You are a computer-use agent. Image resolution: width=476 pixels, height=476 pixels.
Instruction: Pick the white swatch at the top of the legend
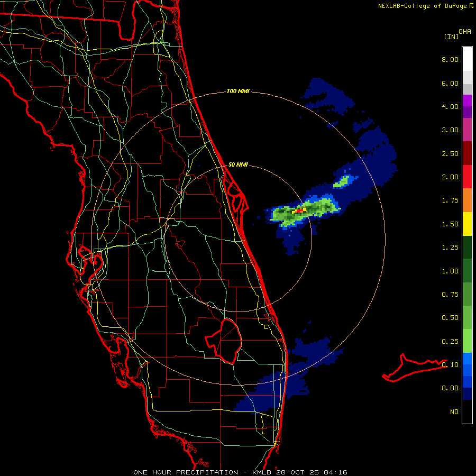467,59
